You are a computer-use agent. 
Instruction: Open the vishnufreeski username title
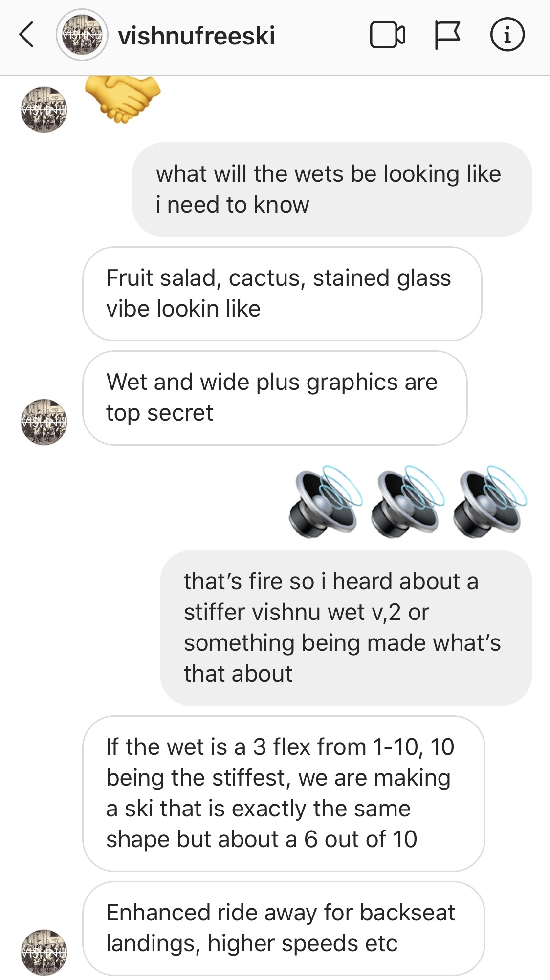(x=197, y=36)
